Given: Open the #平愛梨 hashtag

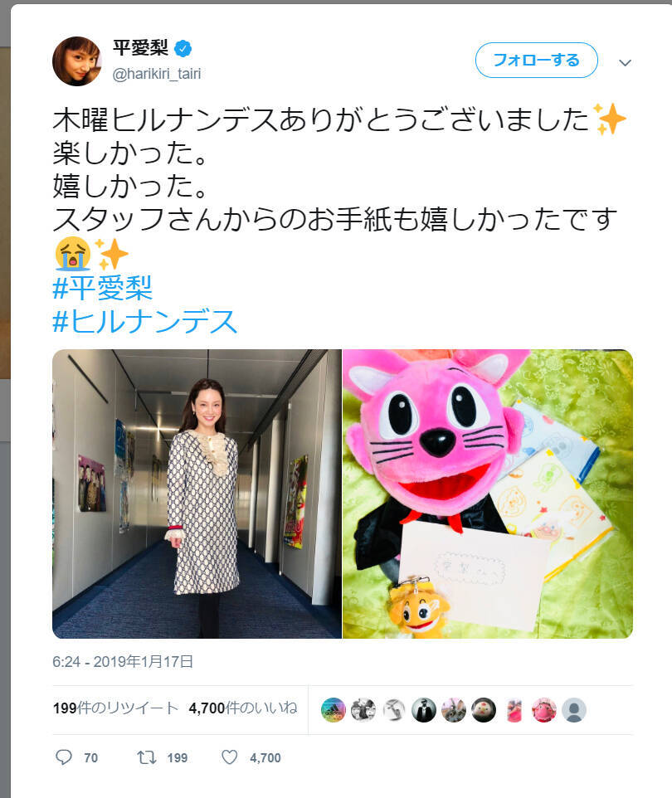Looking at the screenshot, I should coord(102,288).
